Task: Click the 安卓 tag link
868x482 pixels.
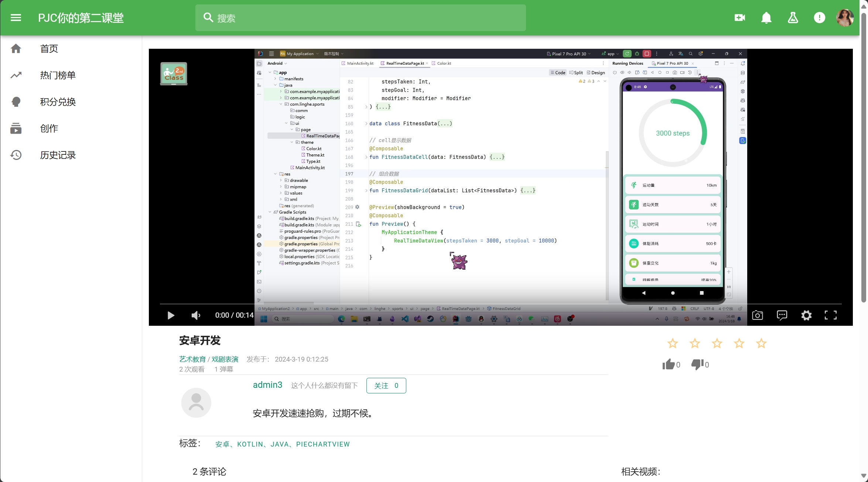Action: [221, 444]
